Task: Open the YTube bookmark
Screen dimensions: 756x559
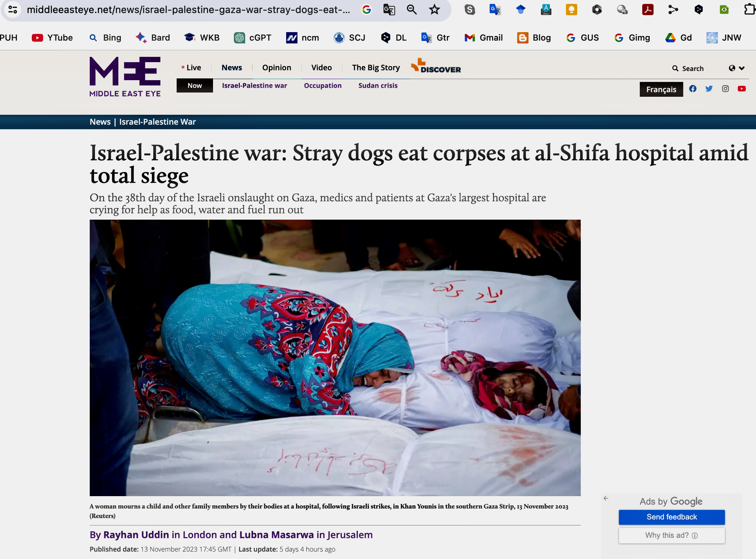Action: (x=52, y=38)
